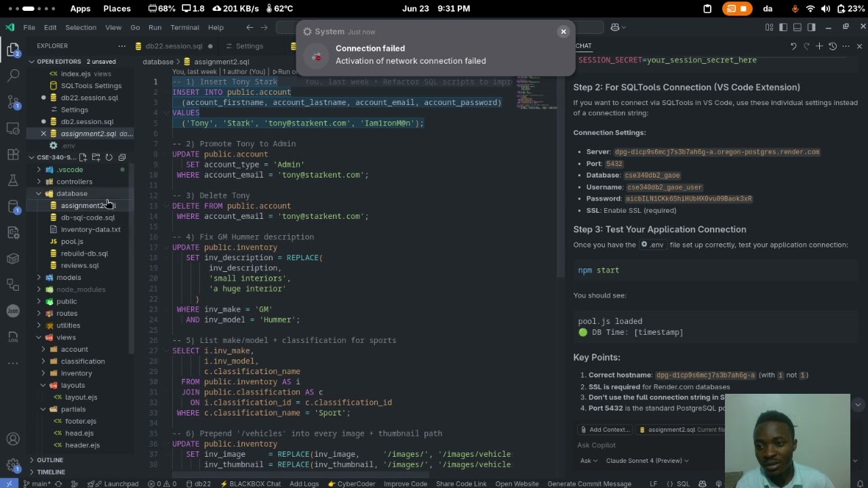868x488 pixels.
Task: Open the Wi-Fi system tray icon
Action: pyautogui.click(x=810, y=9)
